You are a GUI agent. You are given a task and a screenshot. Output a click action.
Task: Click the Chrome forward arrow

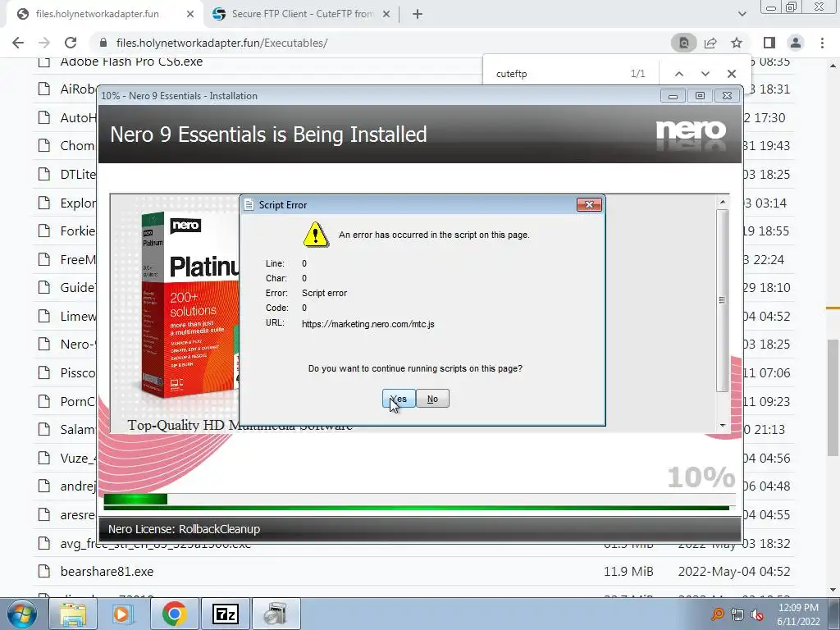click(x=44, y=43)
